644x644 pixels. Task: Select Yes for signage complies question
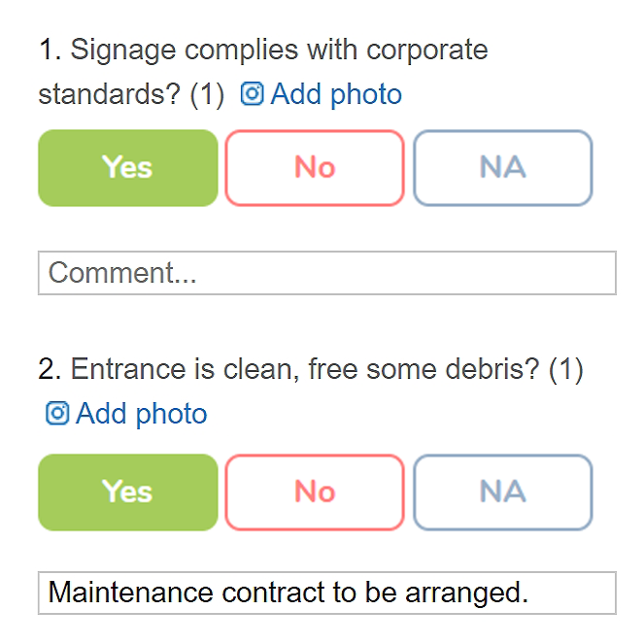[x=128, y=168]
